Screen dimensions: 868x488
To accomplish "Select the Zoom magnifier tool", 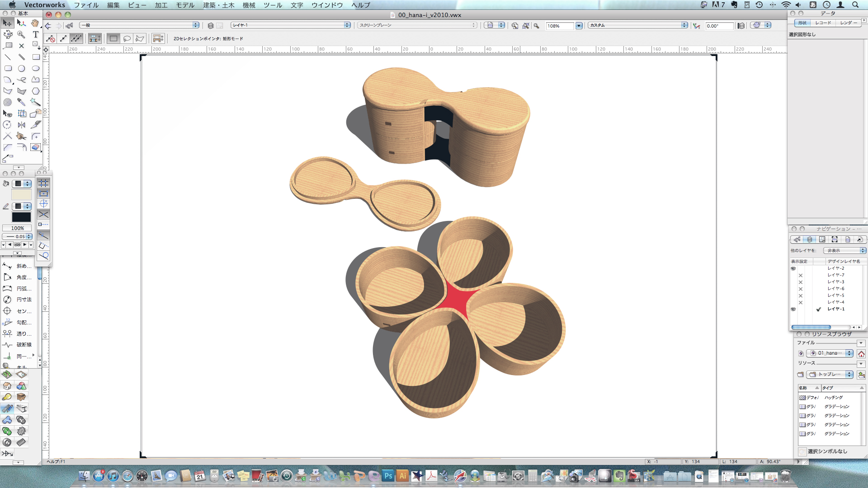I will click(21, 34).
